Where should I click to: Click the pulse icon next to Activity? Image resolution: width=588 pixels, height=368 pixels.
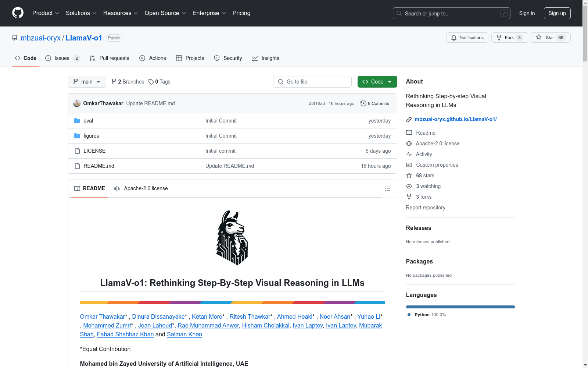tap(409, 154)
